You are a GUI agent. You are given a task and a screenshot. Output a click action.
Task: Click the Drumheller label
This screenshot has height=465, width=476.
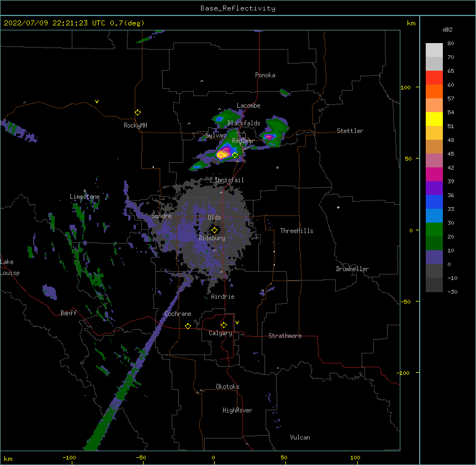(352, 269)
